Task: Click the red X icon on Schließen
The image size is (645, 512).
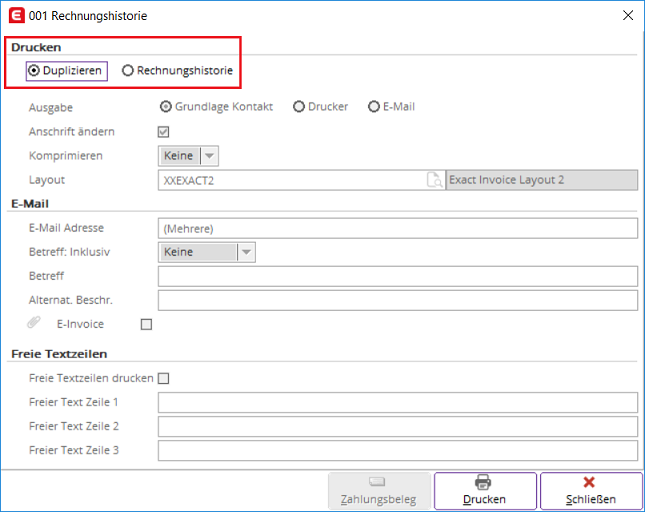Action: (589, 482)
